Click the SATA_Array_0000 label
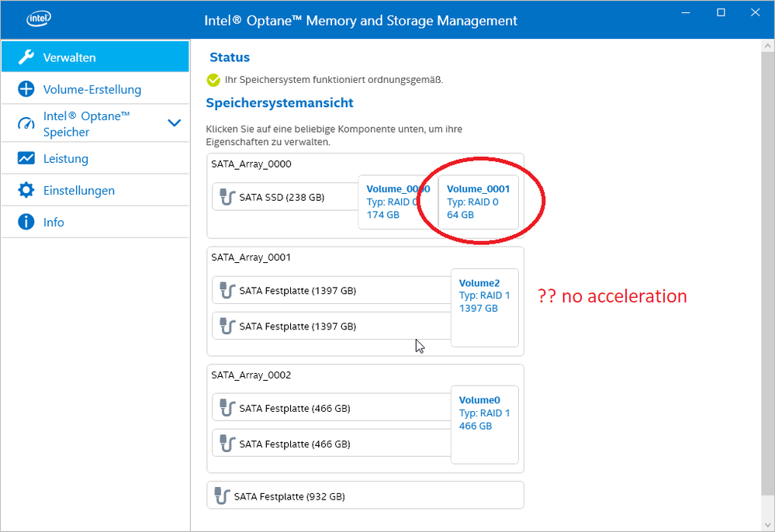Screen dimensions: 775x532 point(251,164)
